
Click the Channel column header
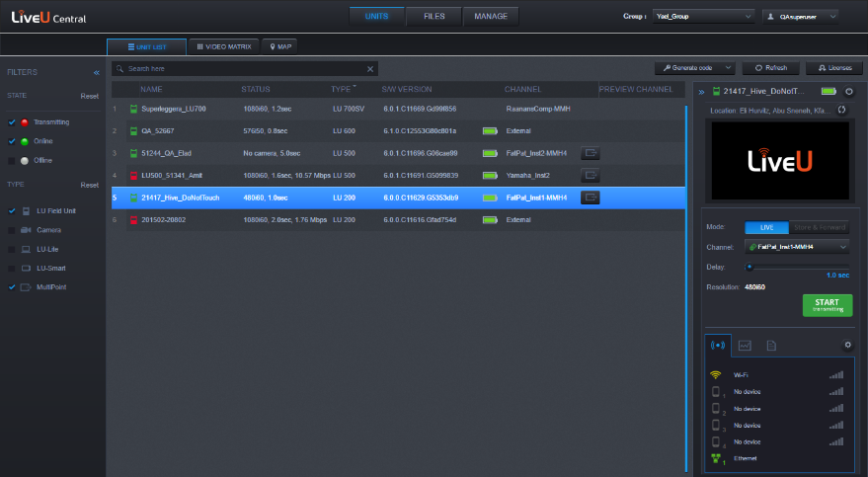523,89
